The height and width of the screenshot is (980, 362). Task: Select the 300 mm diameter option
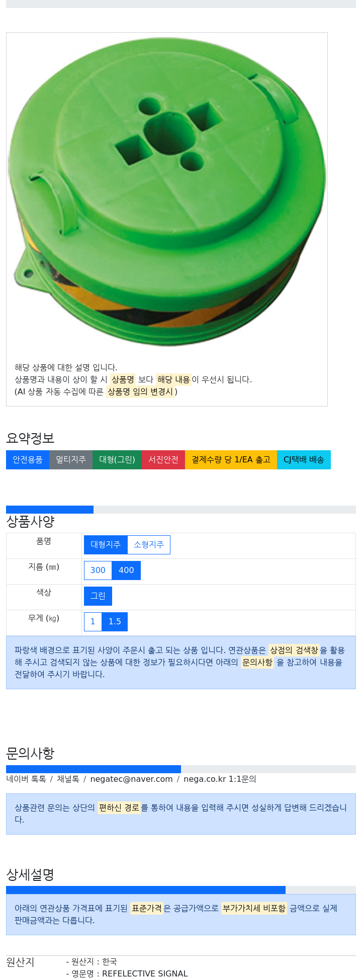[98, 570]
